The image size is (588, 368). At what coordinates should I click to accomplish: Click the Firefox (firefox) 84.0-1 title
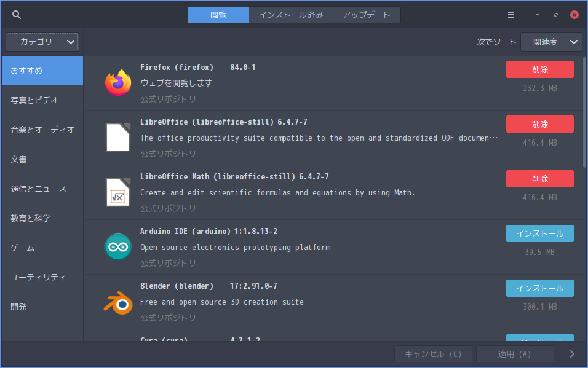(x=197, y=67)
